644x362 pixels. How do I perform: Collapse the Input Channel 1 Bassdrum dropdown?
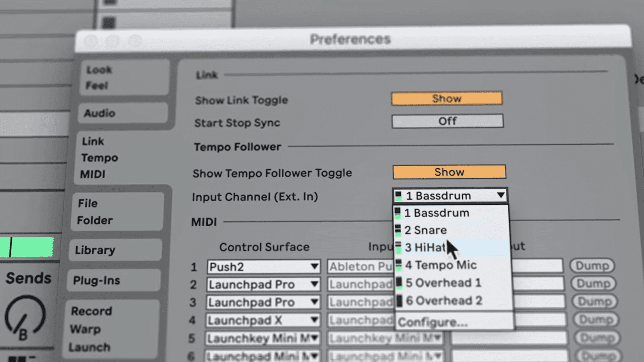(x=450, y=195)
